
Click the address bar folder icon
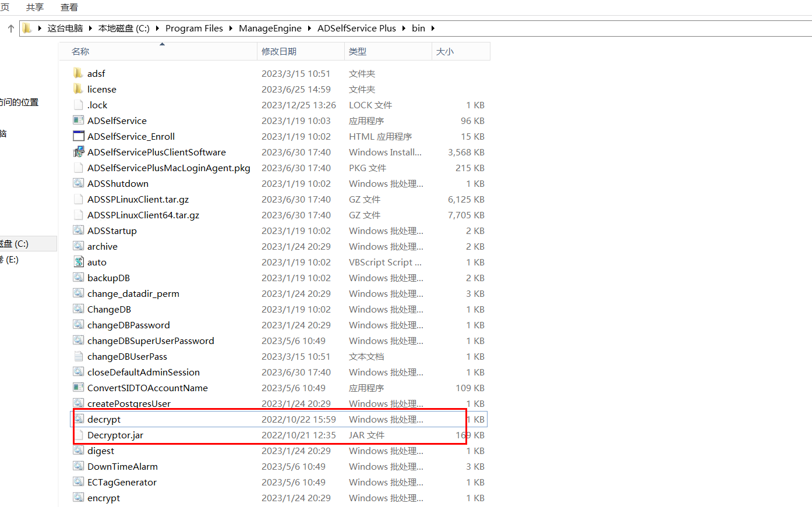pos(27,28)
